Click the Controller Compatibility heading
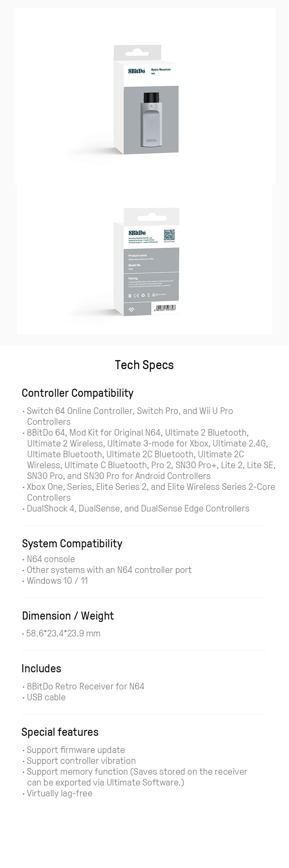 (77, 393)
